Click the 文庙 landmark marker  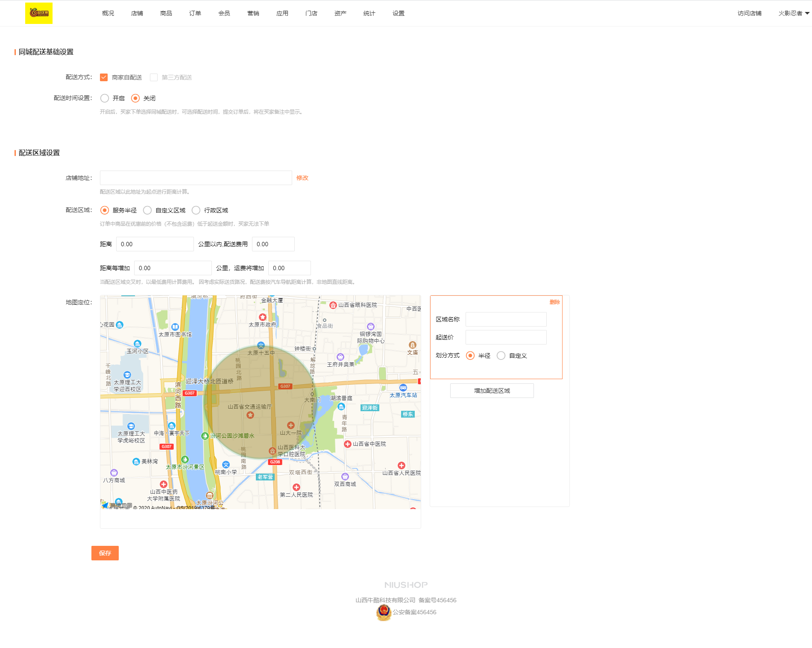[x=412, y=345]
